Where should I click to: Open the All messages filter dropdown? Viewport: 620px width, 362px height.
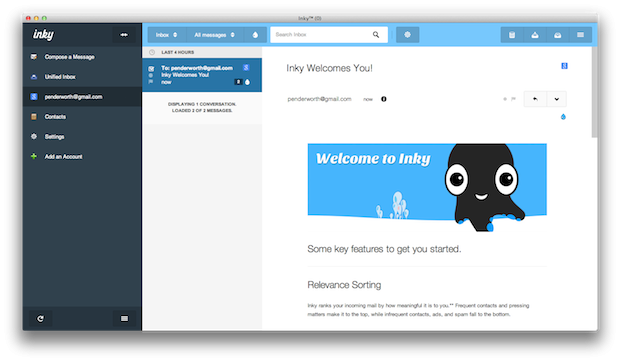[215, 35]
